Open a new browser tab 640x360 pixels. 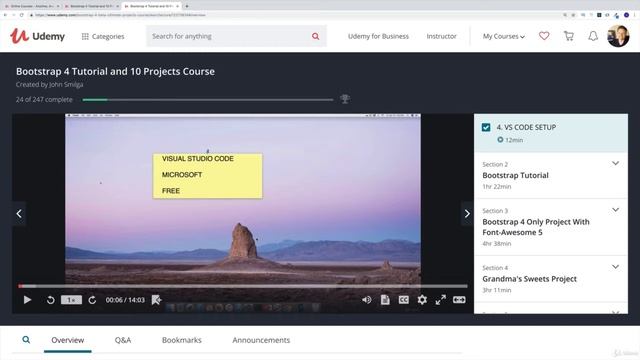pyautogui.click(x=187, y=6)
